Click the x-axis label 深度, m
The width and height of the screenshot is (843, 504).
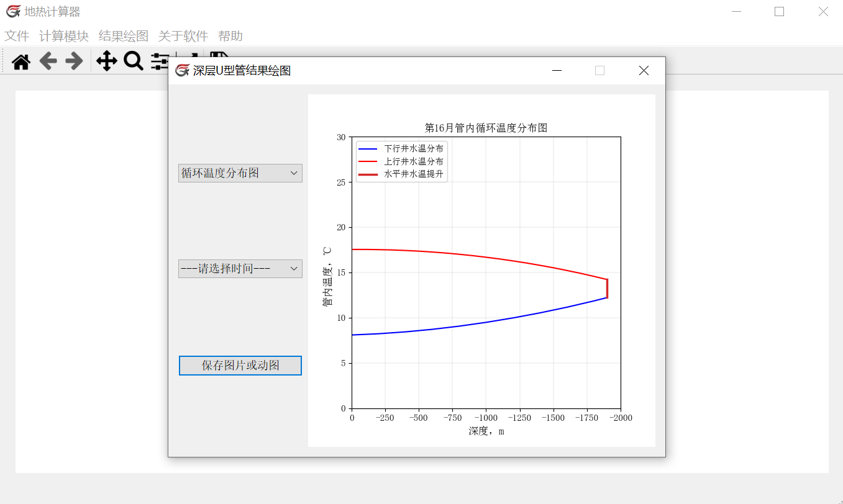click(486, 431)
